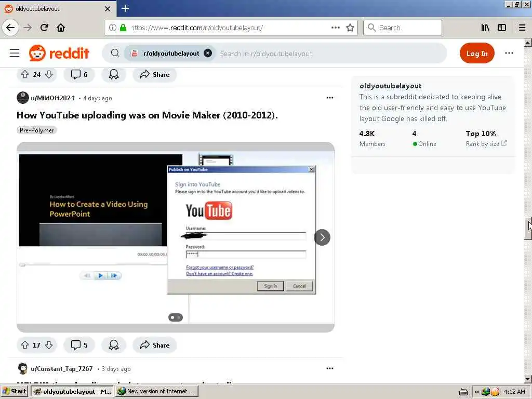The image size is (532, 399).
Task: Open Reddit header three-dot options menu
Action: click(509, 53)
